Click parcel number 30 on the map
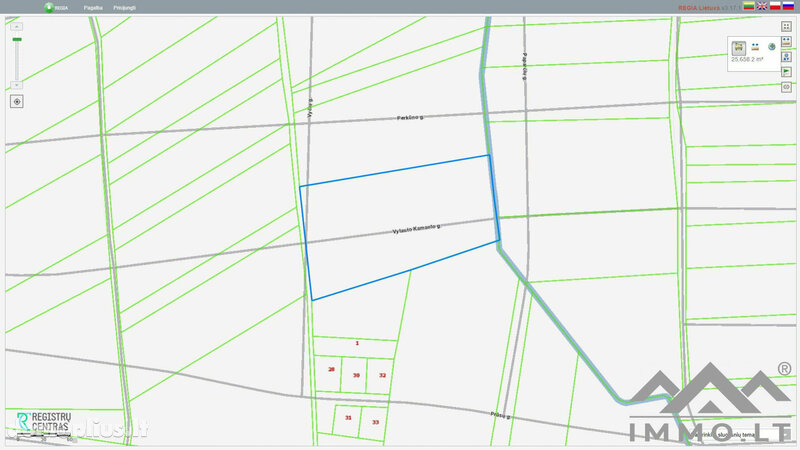Screen dimensions: 800x450 (x=356, y=376)
